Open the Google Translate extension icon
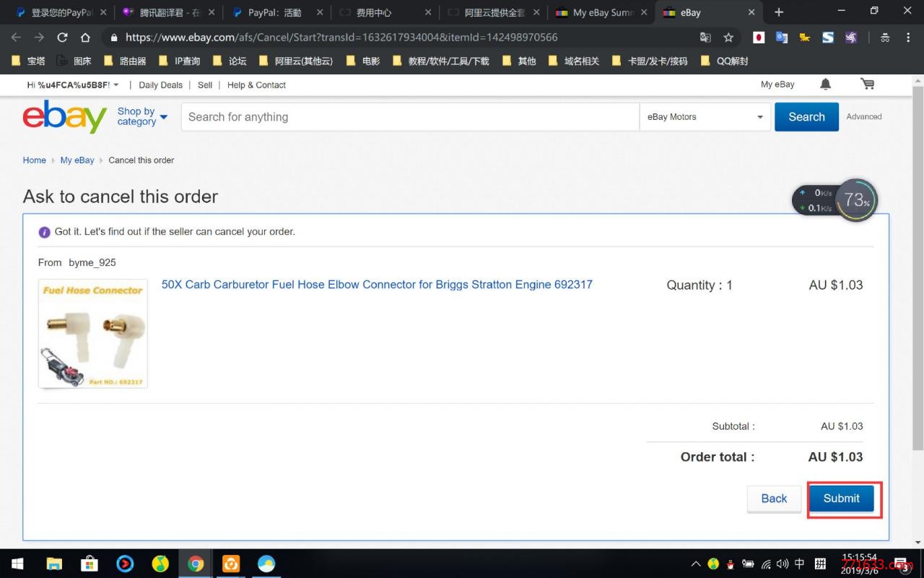Screen dimensions: 924x578 [782, 38]
